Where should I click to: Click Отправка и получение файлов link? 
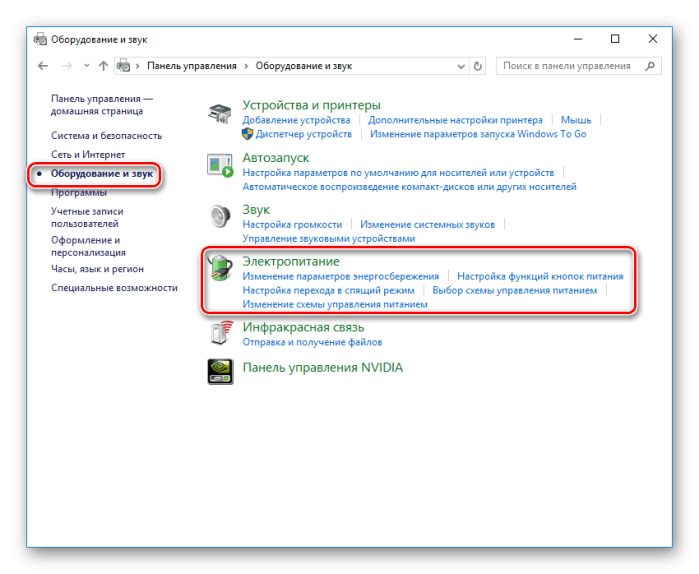(312, 342)
